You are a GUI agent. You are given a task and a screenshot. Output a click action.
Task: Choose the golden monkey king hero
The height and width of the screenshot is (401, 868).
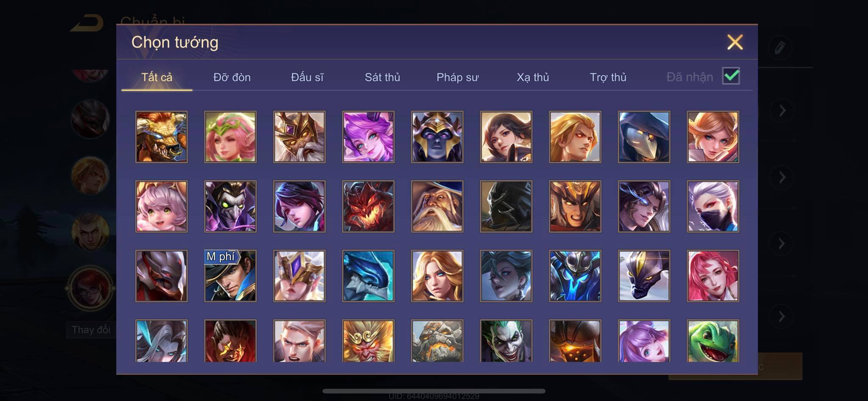368,341
